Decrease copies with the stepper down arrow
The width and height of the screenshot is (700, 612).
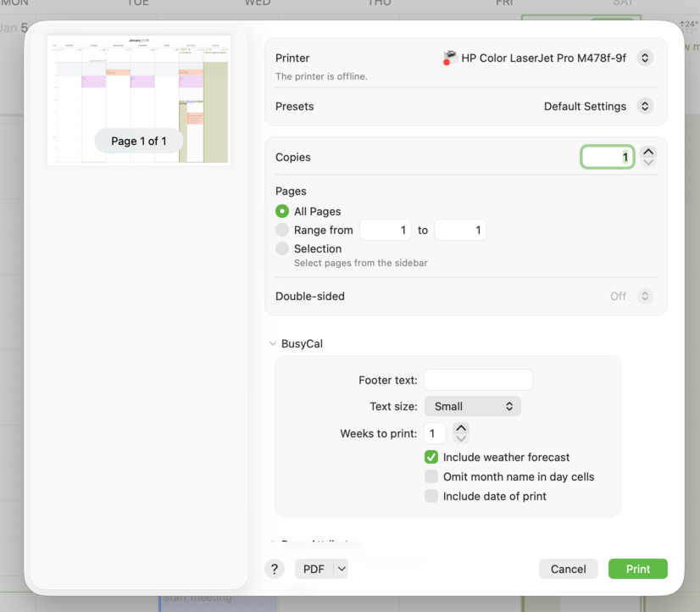click(648, 163)
